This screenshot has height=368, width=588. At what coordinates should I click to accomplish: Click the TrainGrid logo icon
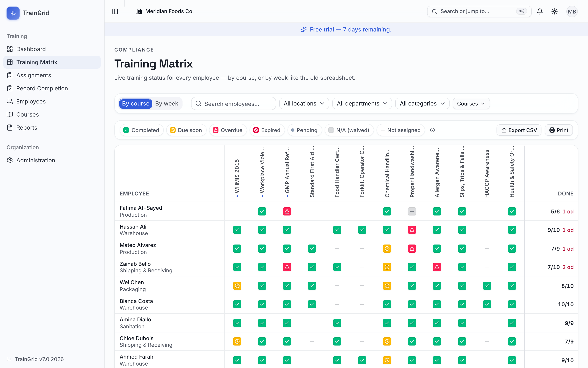(13, 13)
